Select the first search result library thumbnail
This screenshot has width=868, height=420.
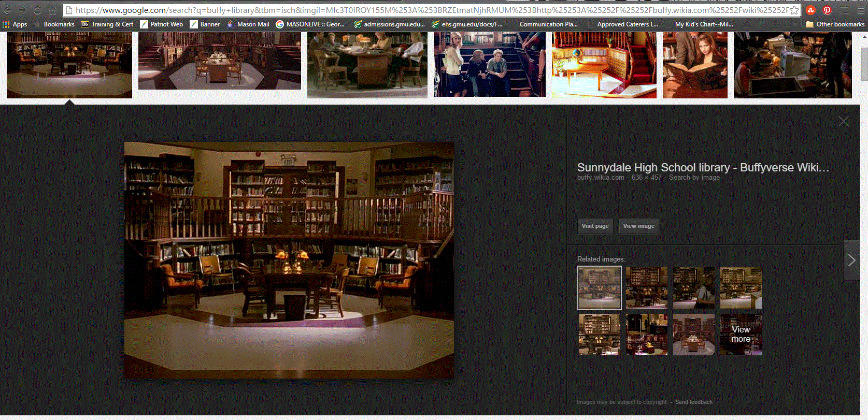coord(69,65)
